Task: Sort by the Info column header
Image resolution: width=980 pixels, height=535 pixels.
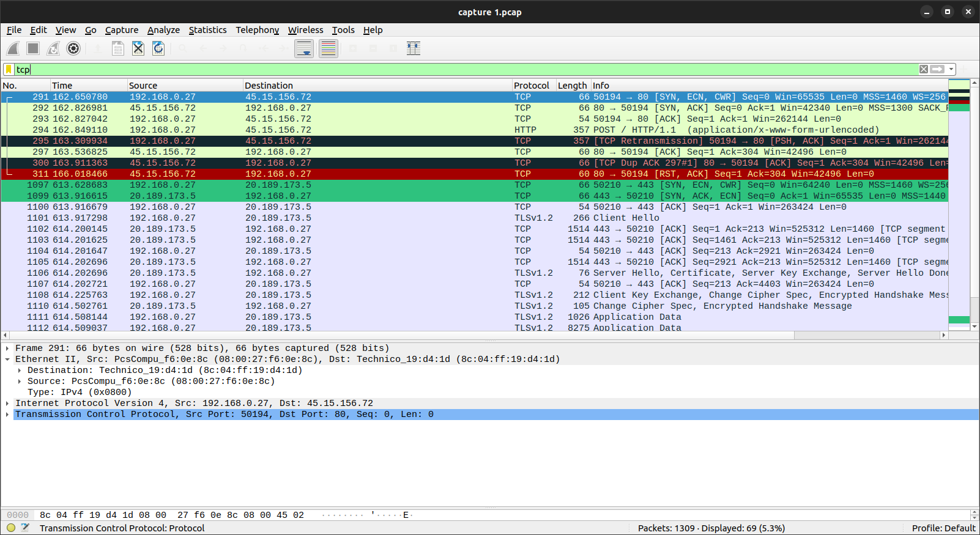Action: click(769, 86)
